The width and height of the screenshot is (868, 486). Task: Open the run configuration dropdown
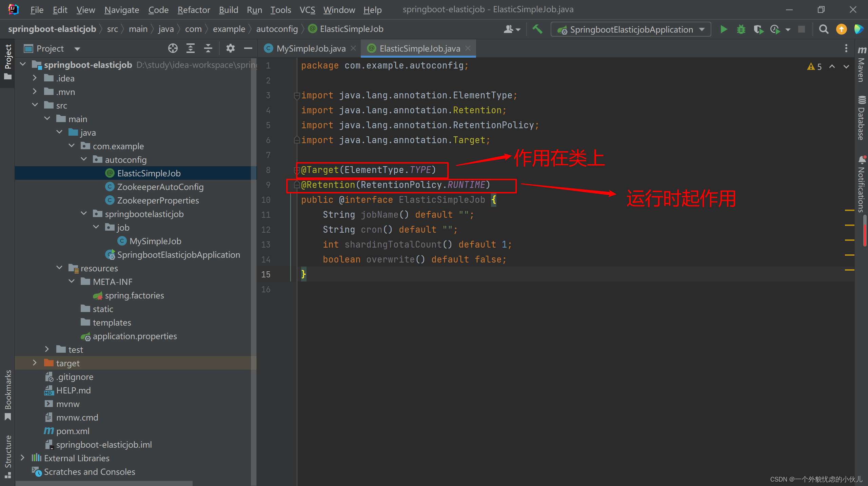(702, 29)
